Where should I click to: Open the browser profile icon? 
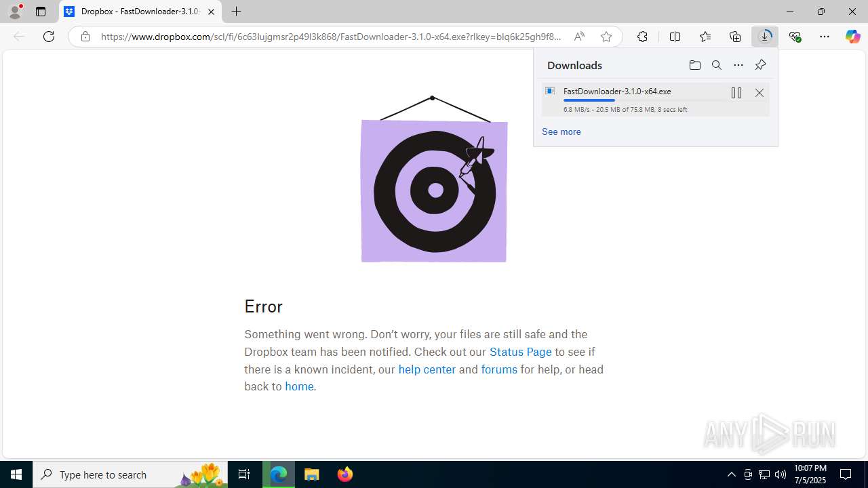point(15,12)
